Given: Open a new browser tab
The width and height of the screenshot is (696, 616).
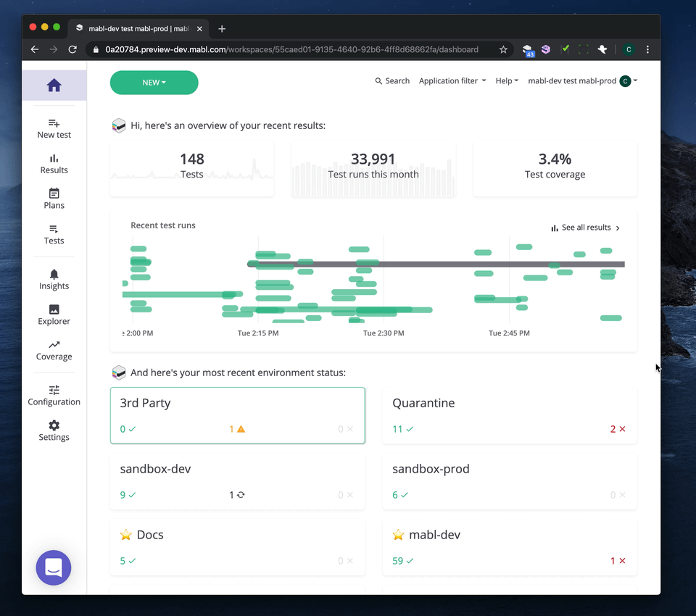Looking at the screenshot, I should (222, 29).
